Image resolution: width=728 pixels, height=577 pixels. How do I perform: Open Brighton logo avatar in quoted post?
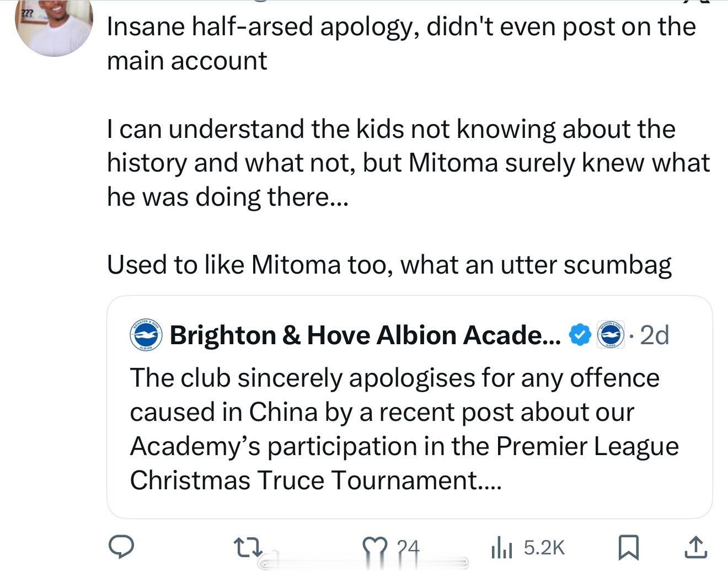[x=146, y=335]
